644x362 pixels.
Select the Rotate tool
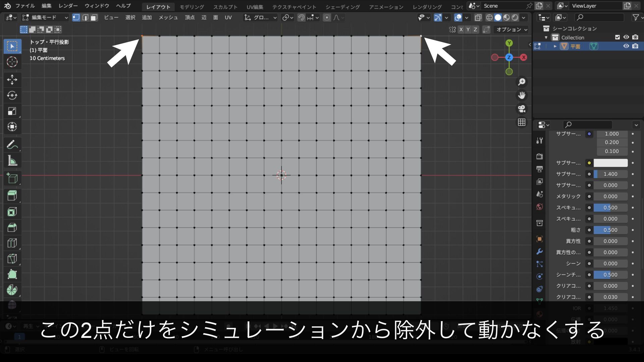point(12,96)
